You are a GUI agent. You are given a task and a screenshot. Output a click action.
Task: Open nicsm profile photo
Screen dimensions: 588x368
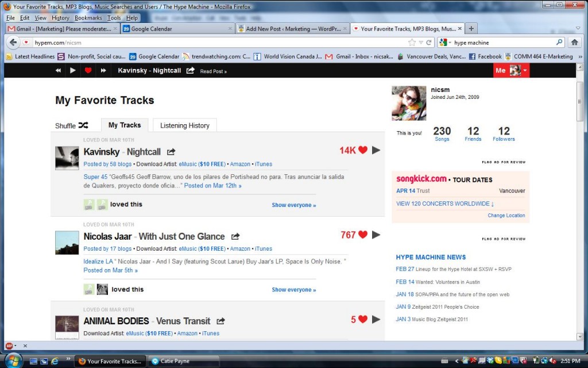(409, 103)
